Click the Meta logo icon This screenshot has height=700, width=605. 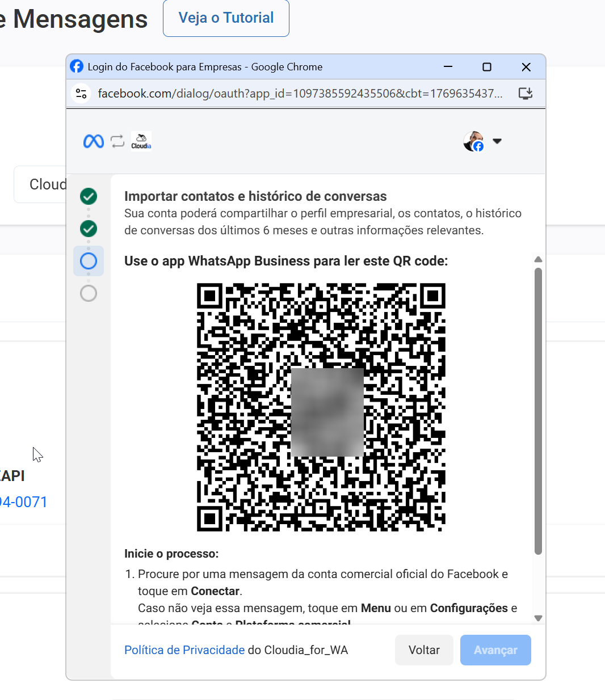94,141
